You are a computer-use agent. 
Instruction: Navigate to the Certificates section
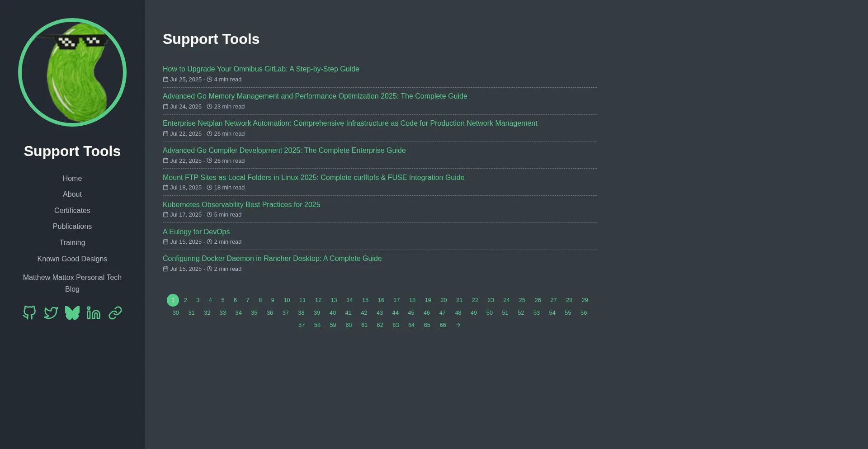(72, 210)
